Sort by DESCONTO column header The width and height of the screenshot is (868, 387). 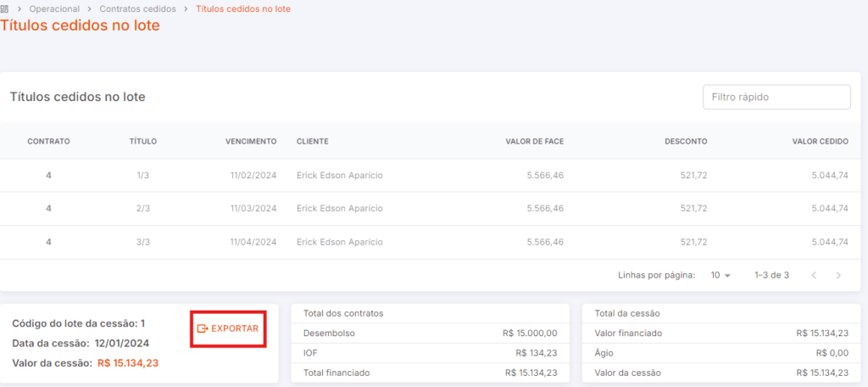click(x=686, y=142)
